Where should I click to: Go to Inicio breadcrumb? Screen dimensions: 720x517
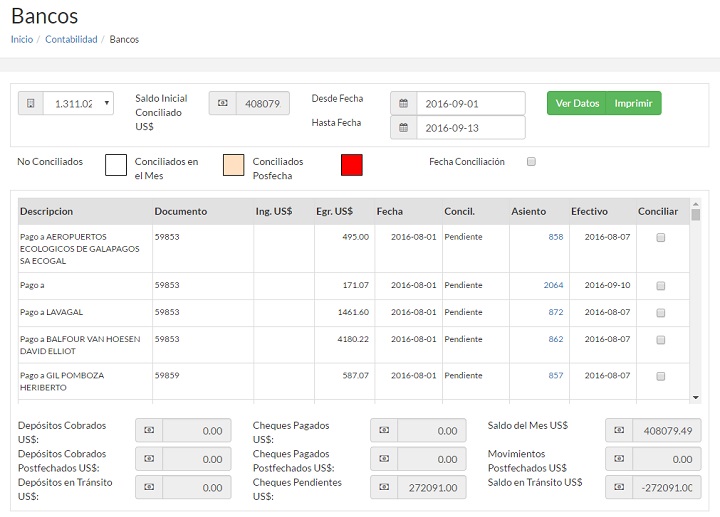[x=22, y=39]
